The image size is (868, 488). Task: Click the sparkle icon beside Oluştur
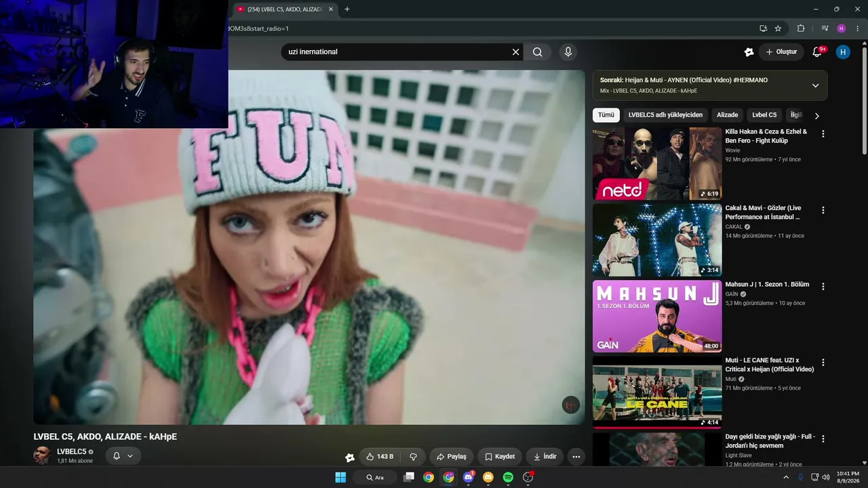click(x=749, y=52)
